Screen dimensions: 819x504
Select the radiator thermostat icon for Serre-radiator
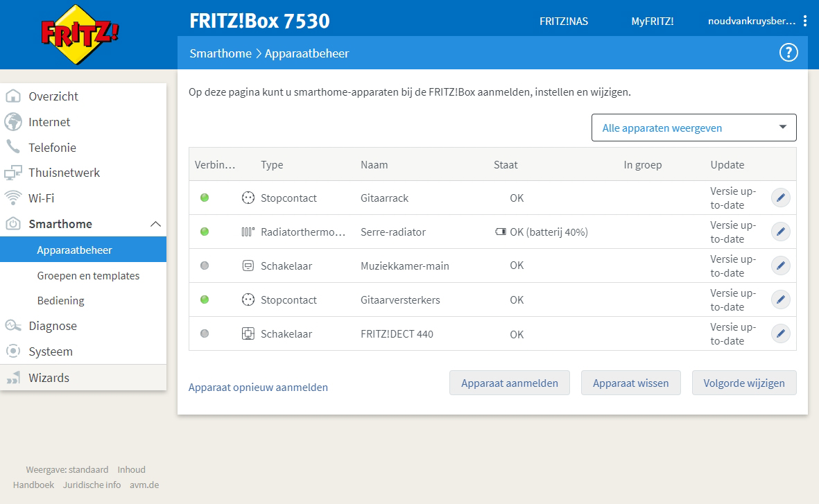coord(248,232)
